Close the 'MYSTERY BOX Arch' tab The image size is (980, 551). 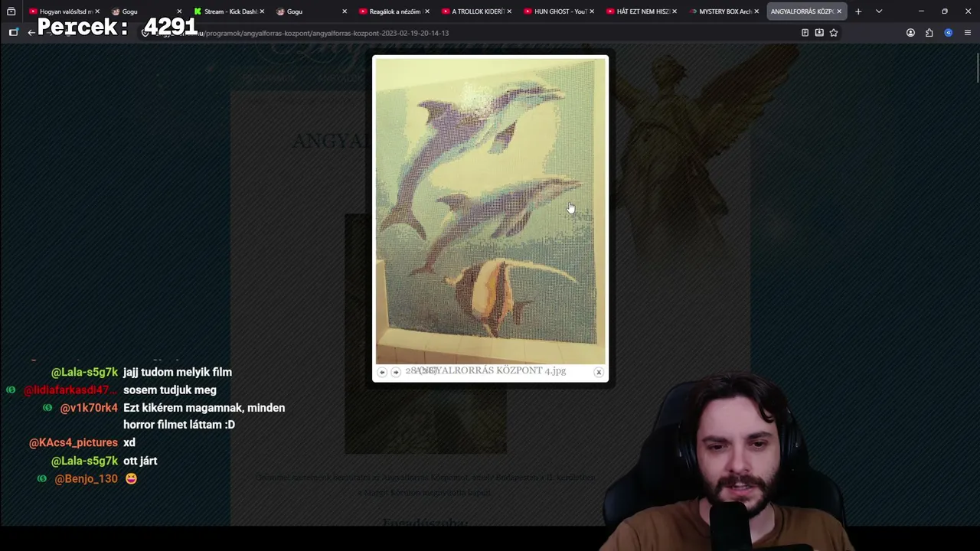[x=756, y=11]
